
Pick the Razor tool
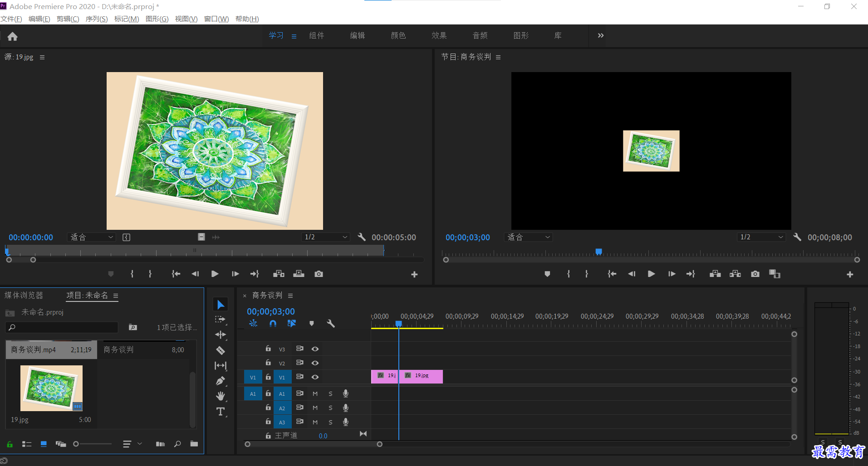point(221,350)
